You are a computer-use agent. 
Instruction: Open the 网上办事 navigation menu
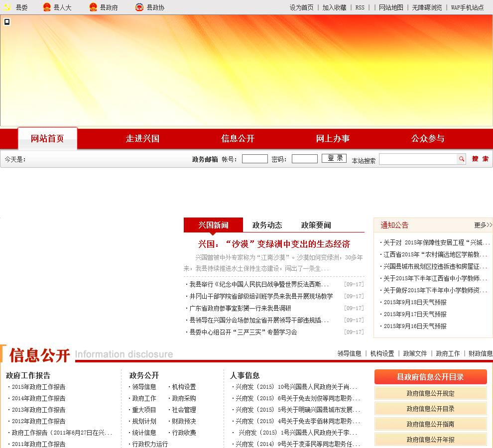point(333,139)
